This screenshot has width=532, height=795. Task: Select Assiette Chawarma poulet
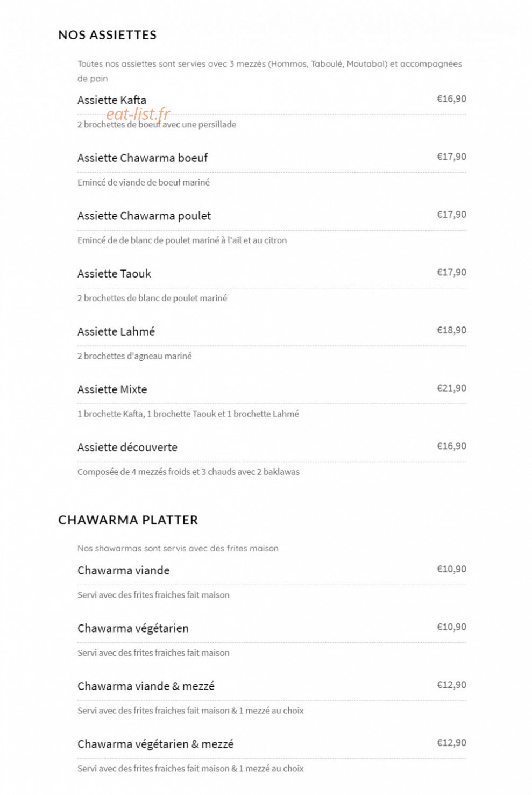coord(144,216)
